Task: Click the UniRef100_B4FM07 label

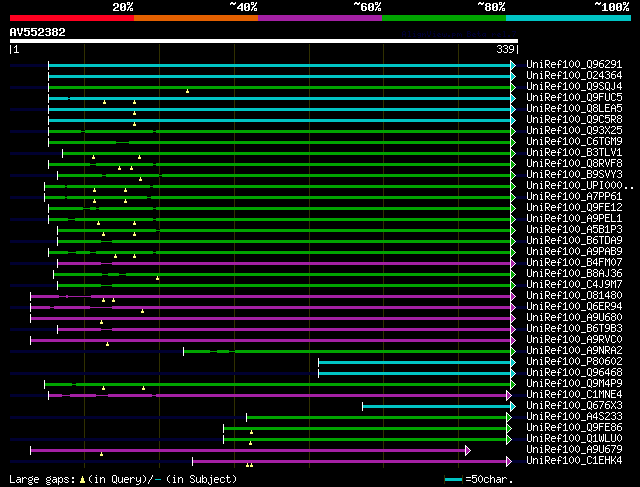Action: 574,263
